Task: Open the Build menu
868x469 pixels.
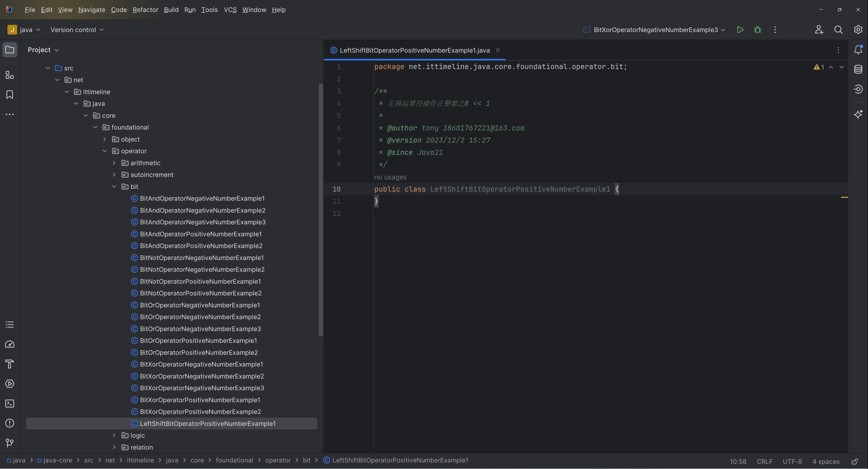Action: pyautogui.click(x=171, y=10)
